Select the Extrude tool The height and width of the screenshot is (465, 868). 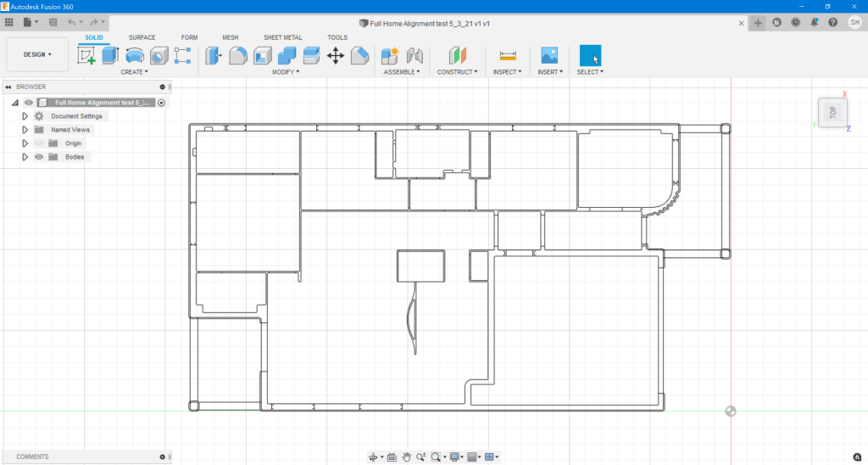pos(111,55)
